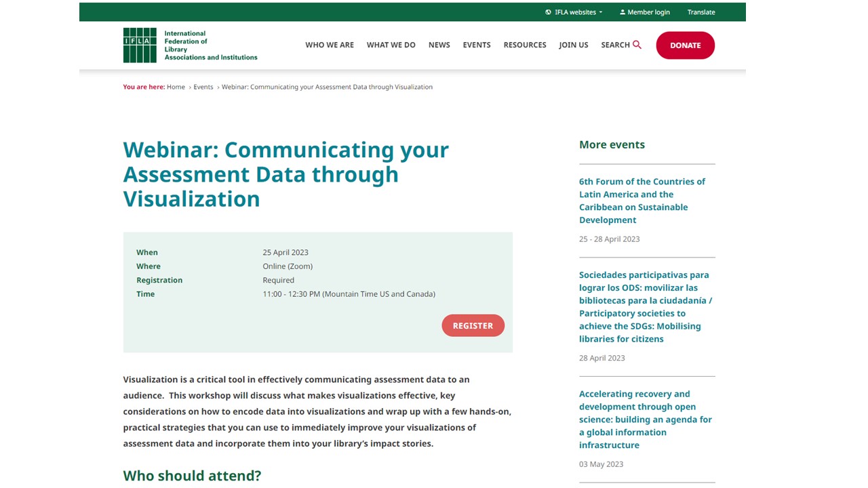This screenshot has height=488, width=868.
Task: Click the globe icon beside IFLA websites
Action: 548,12
